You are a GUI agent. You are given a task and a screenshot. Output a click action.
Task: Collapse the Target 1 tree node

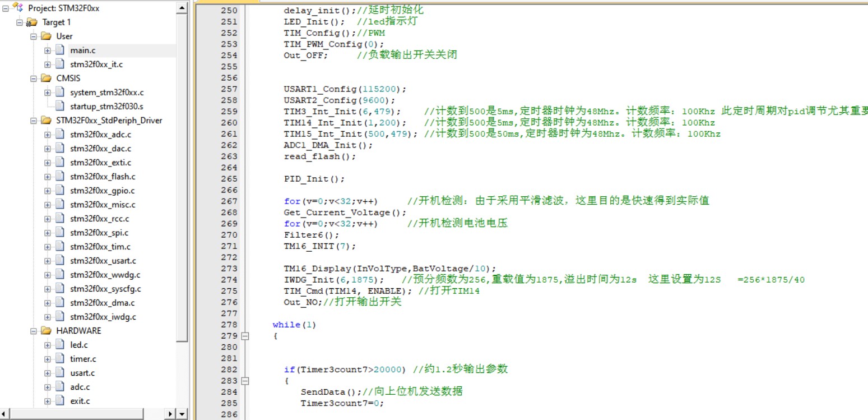[x=20, y=22]
